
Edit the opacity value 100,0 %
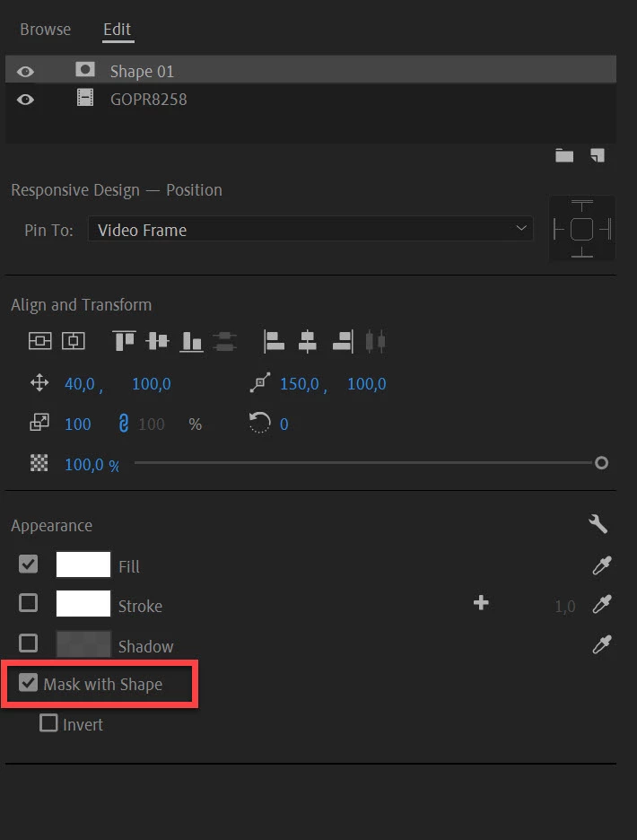point(92,465)
